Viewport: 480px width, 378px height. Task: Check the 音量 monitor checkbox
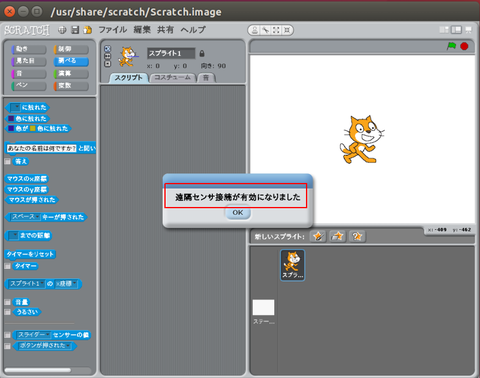(7, 302)
